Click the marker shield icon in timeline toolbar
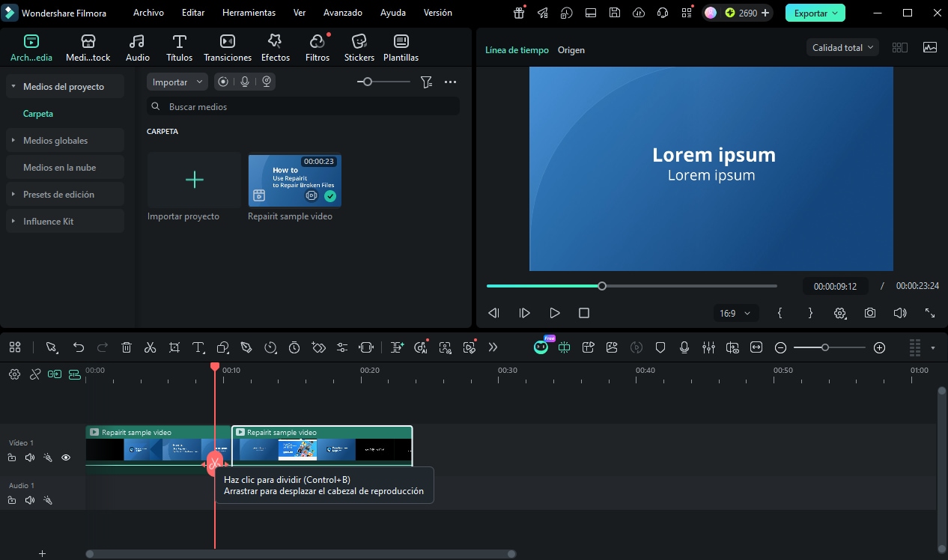This screenshot has height=560, width=948. pyautogui.click(x=660, y=347)
